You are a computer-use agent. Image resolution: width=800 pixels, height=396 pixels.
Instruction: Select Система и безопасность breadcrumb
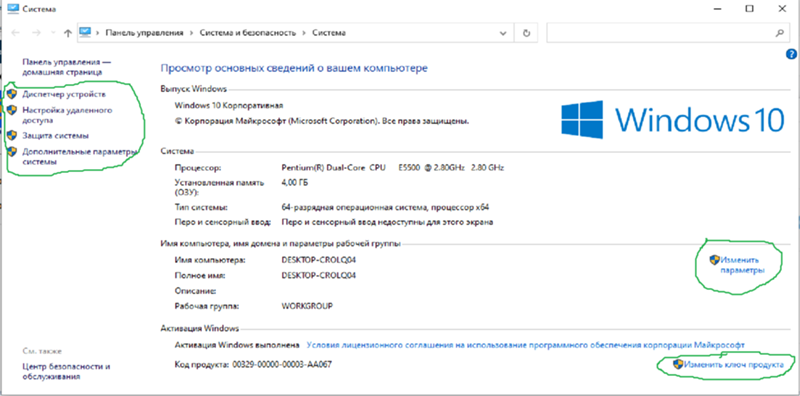(x=248, y=33)
